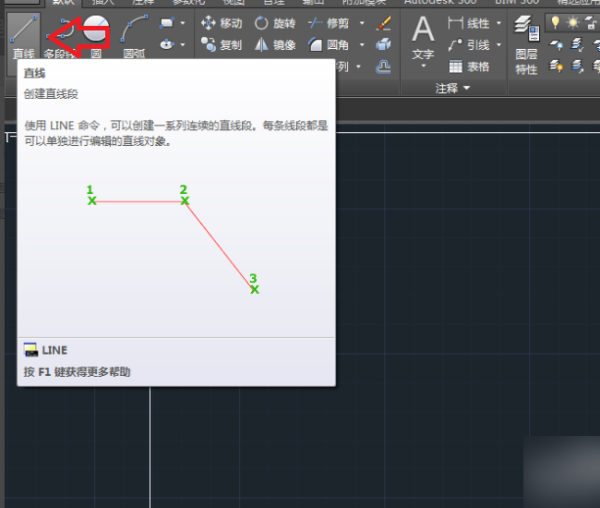Start the Linear (线性) dimension tool
The height and width of the screenshot is (508, 600).
point(469,23)
